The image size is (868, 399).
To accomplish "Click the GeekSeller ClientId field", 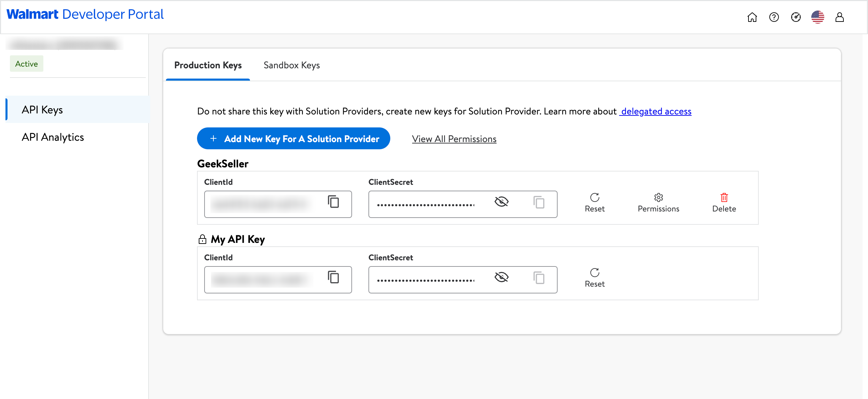I will (x=278, y=204).
